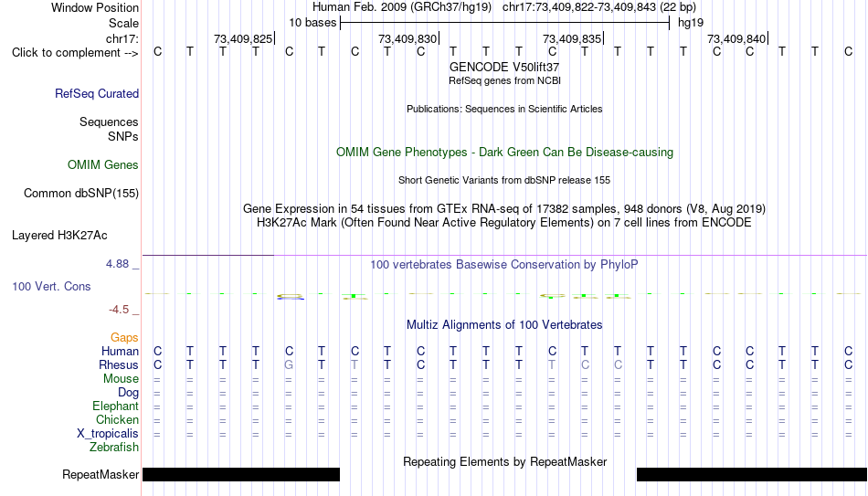The image size is (868, 496).
Task: Click the 'Click to complement -->' label
Action: [75, 53]
